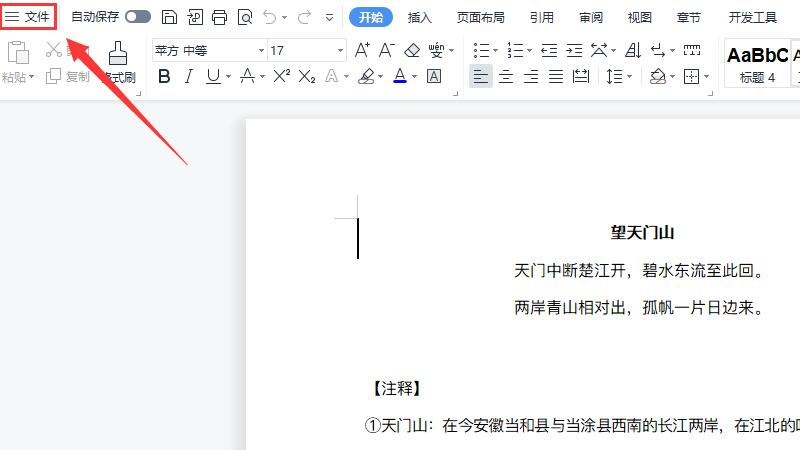Toggle the 自动保存 auto-save switch
Image resolution: width=800 pixels, height=450 pixels.
[138, 17]
